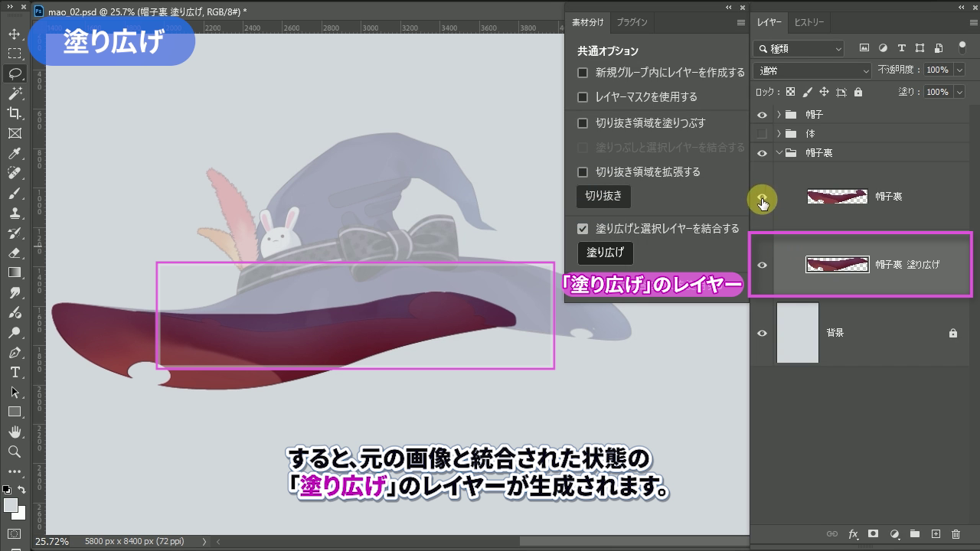The image size is (980, 551).
Task: Switch to the ヒストリー tab
Action: point(809,22)
